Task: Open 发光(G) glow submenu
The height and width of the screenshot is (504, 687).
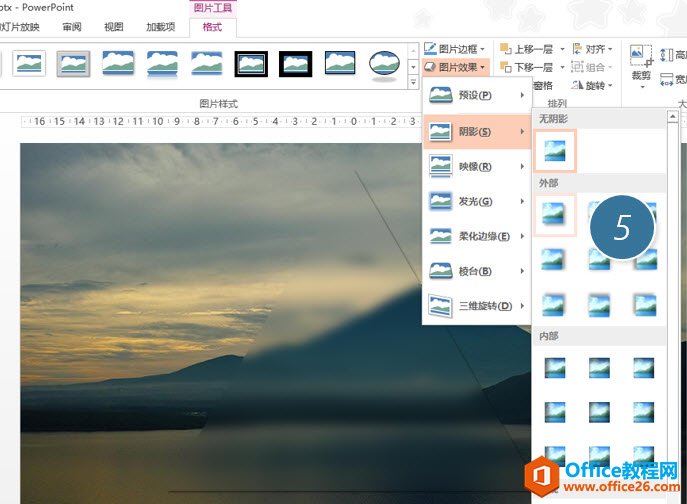Action: [x=475, y=201]
